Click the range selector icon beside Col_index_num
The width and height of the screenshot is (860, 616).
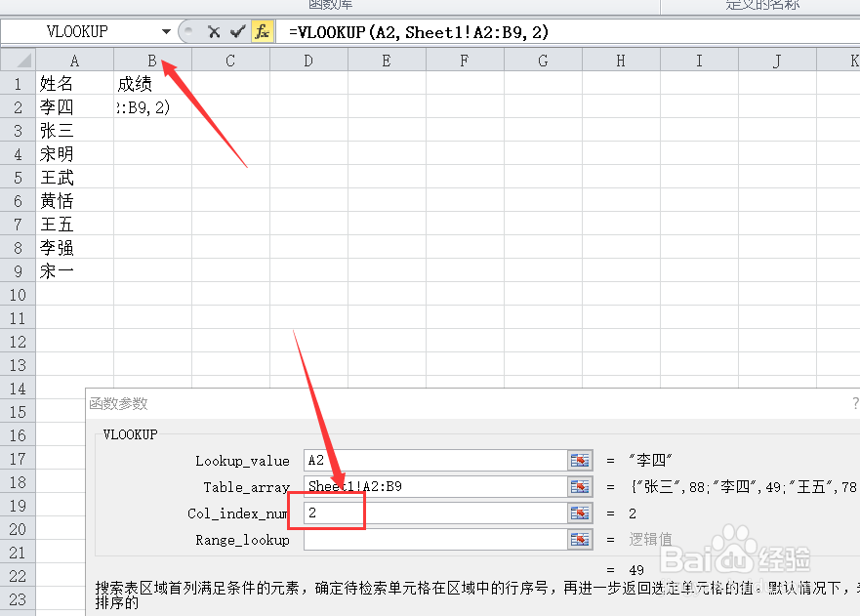[x=580, y=513]
